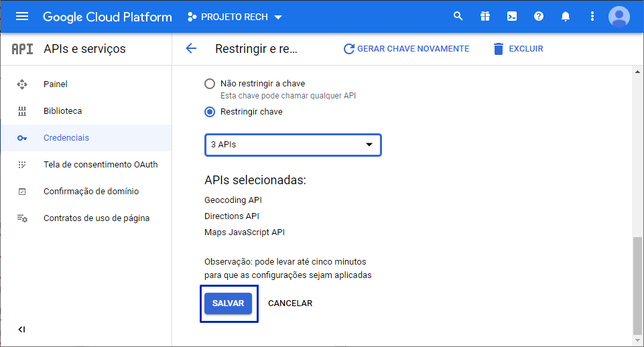Click GERAR CHAVE NOVAMENTE
Image resolution: width=644 pixels, height=347 pixels.
[x=406, y=49]
